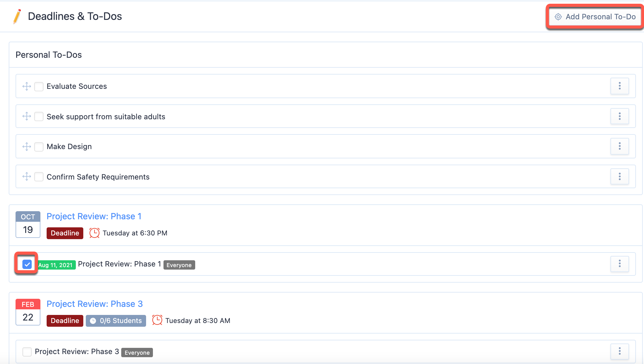This screenshot has width=644, height=364.
Task: Click the Confirm Safety Requirements text
Action: pos(98,177)
